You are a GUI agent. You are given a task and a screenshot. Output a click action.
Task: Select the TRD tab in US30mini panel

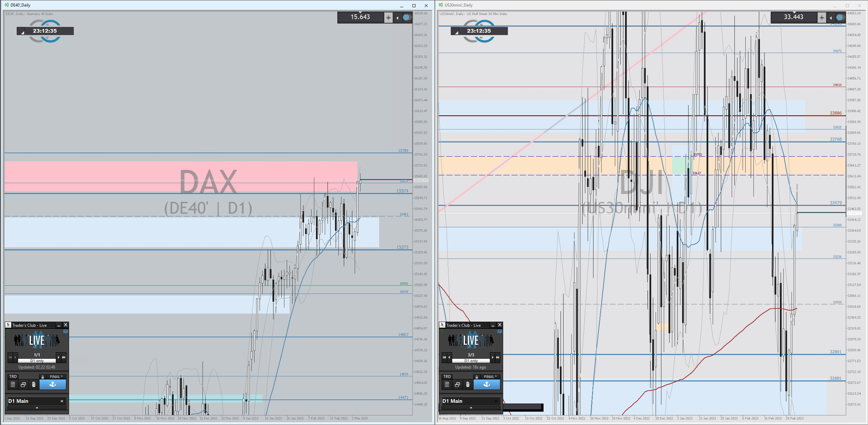(447, 376)
